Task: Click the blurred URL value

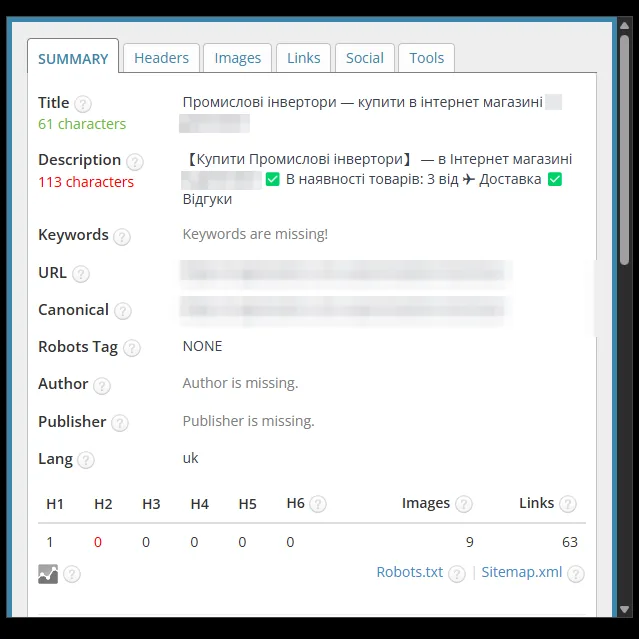Action: click(346, 274)
